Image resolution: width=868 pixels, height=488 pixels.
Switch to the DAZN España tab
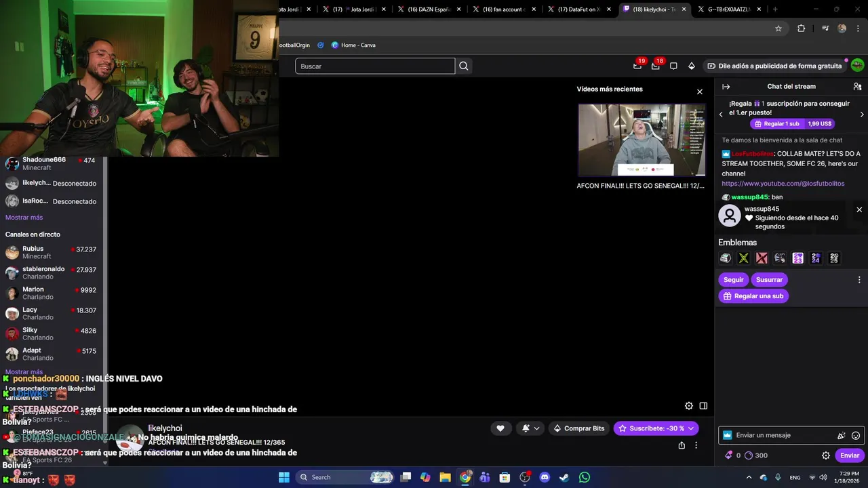[x=430, y=9]
